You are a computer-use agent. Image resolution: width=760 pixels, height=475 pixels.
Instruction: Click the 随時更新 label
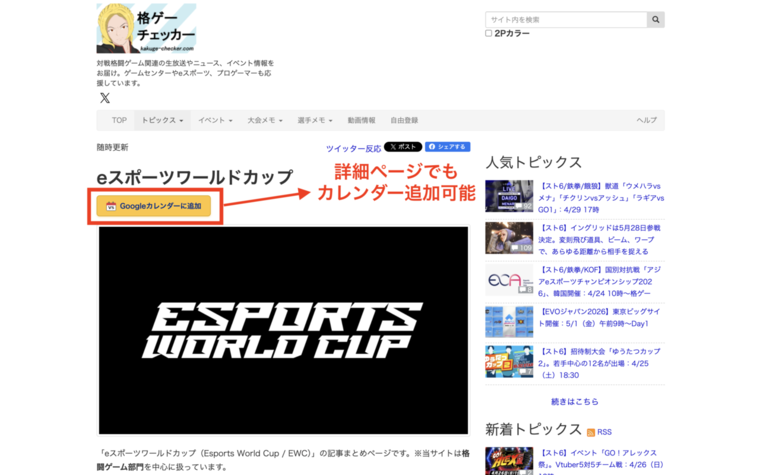click(112, 147)
